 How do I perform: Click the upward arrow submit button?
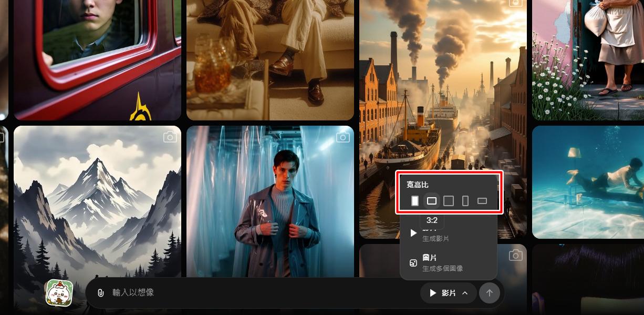(489, 293)
